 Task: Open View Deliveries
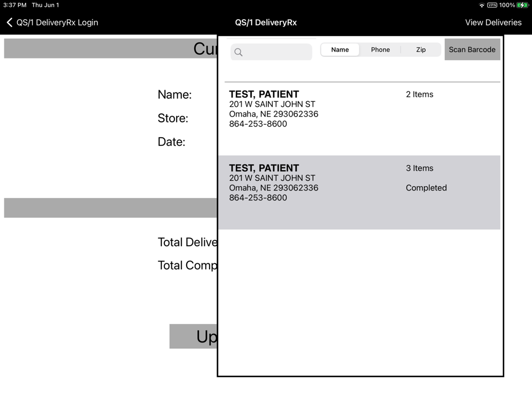click(x=493, y=22)
